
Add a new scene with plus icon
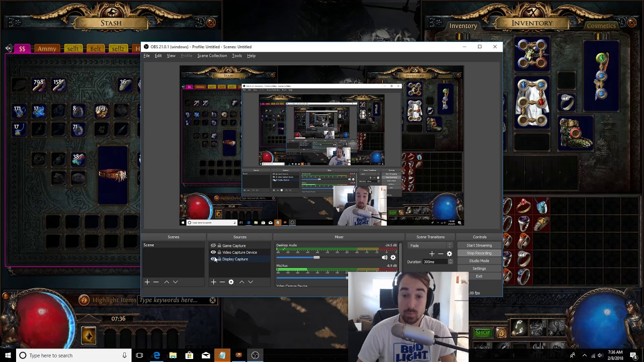(x=147, y=282)
